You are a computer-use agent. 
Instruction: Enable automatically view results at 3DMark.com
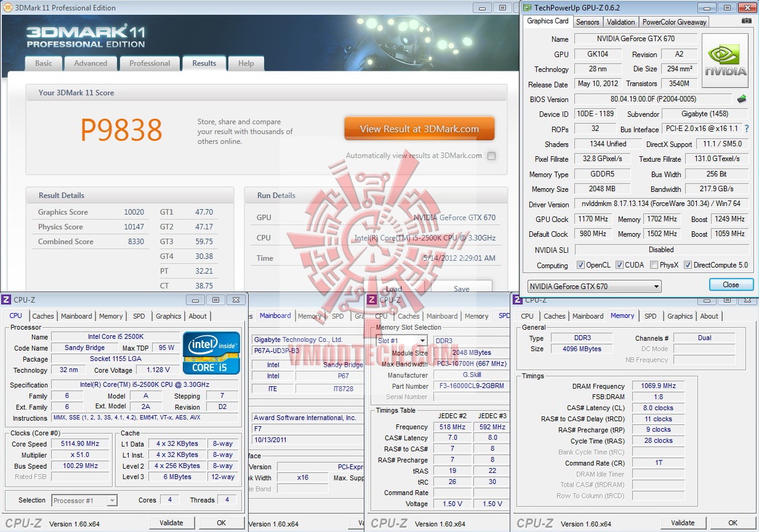point(491,156)
